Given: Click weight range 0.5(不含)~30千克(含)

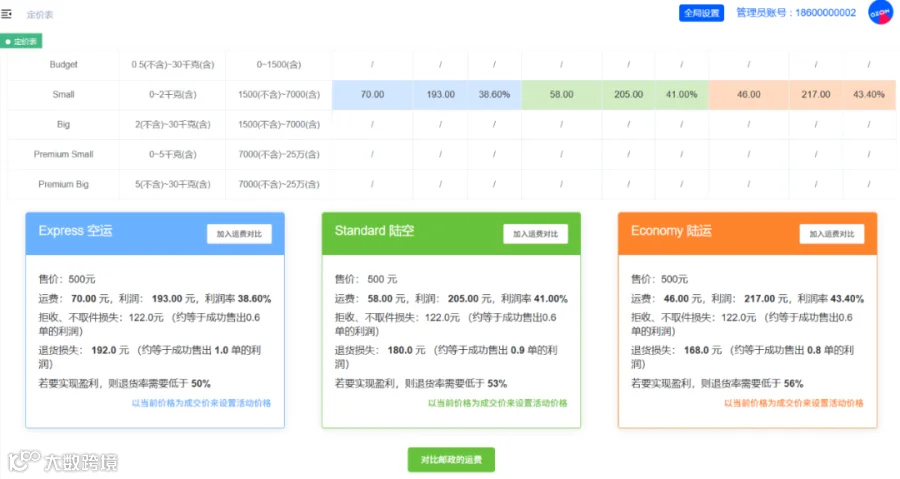Looking at the screenshot, I should [x=173, y=64].
